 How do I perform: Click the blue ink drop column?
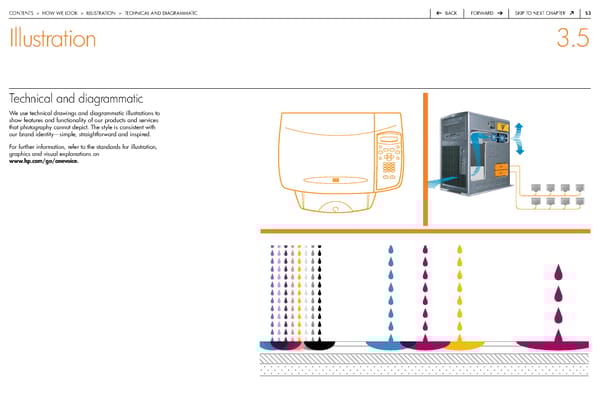pos(390,290)
